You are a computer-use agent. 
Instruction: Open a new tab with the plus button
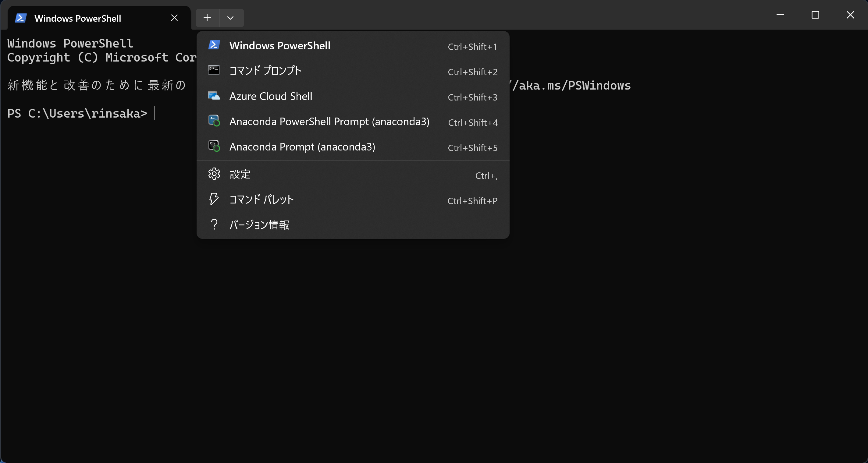point(207,18)
